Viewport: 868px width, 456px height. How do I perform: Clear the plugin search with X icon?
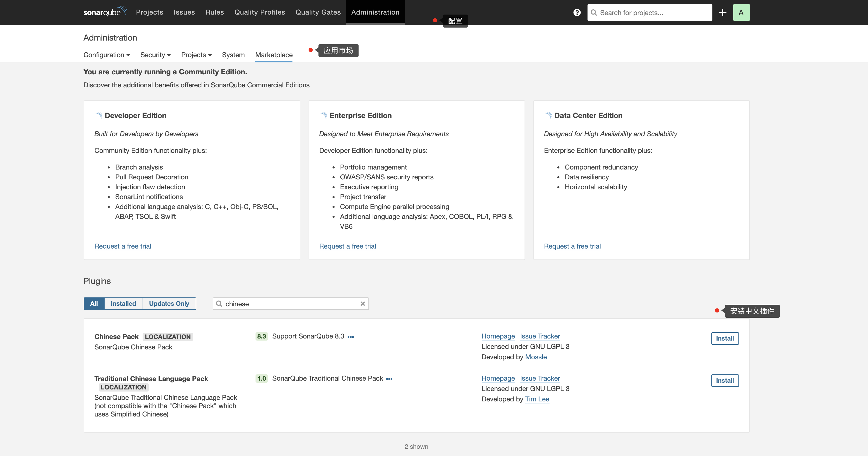tap(362, 303)
